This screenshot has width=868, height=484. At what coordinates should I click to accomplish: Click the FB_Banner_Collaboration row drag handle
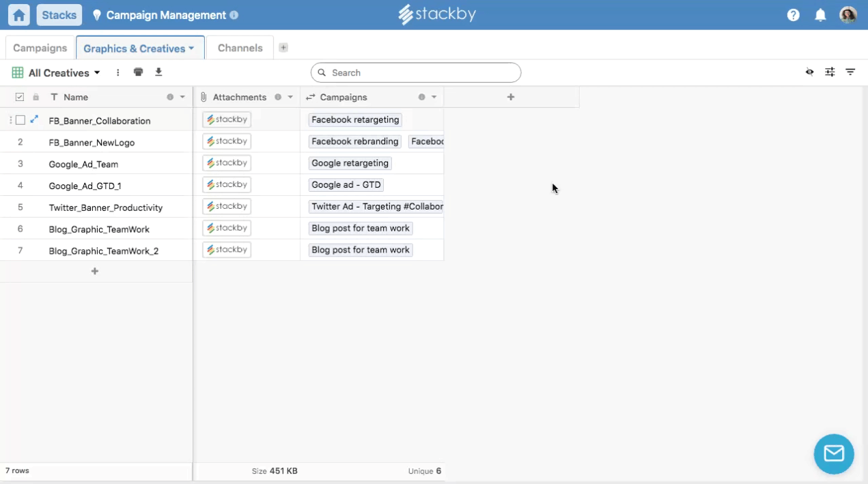(x=10, y=120)
